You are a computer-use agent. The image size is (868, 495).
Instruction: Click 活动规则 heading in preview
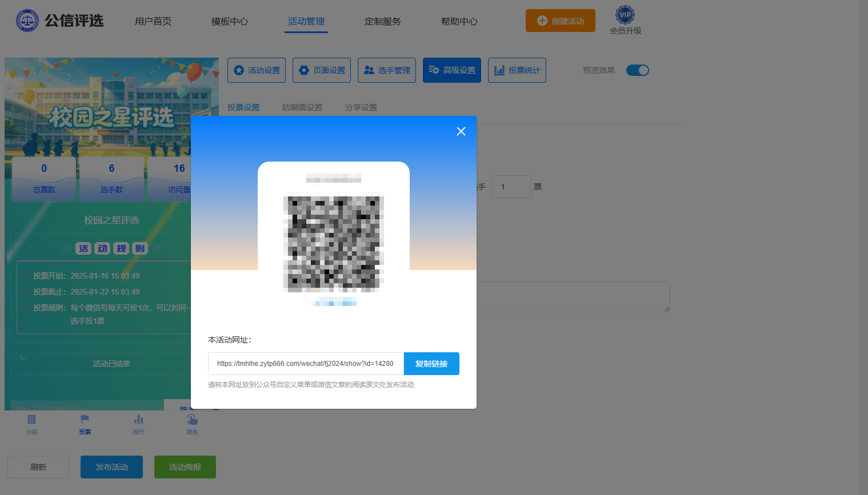point(111,248)
